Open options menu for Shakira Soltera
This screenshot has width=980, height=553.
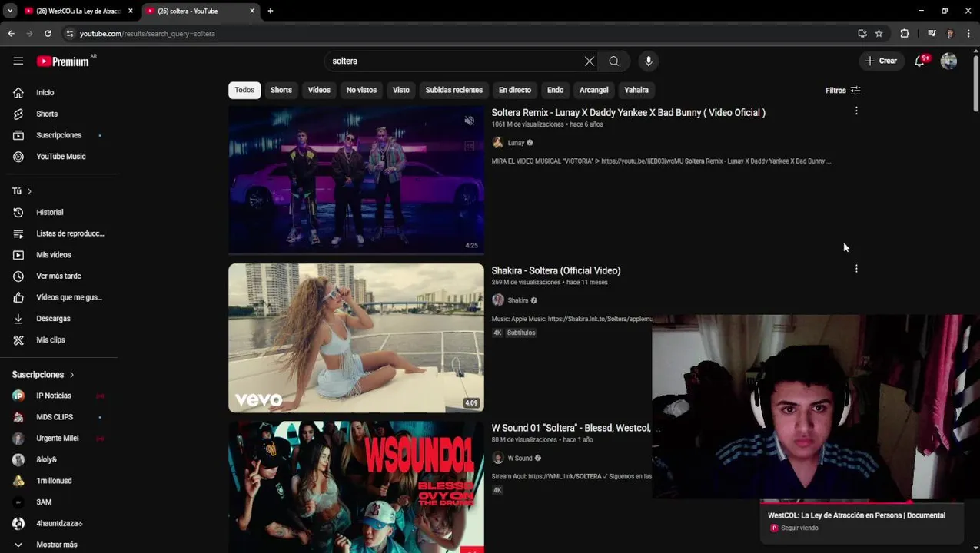point(856,269)
